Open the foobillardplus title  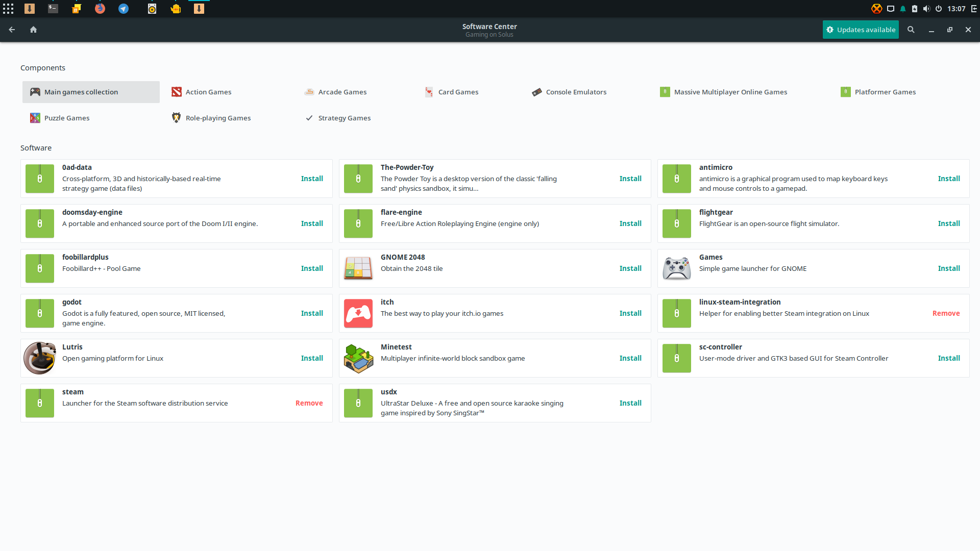click(85, 257)
